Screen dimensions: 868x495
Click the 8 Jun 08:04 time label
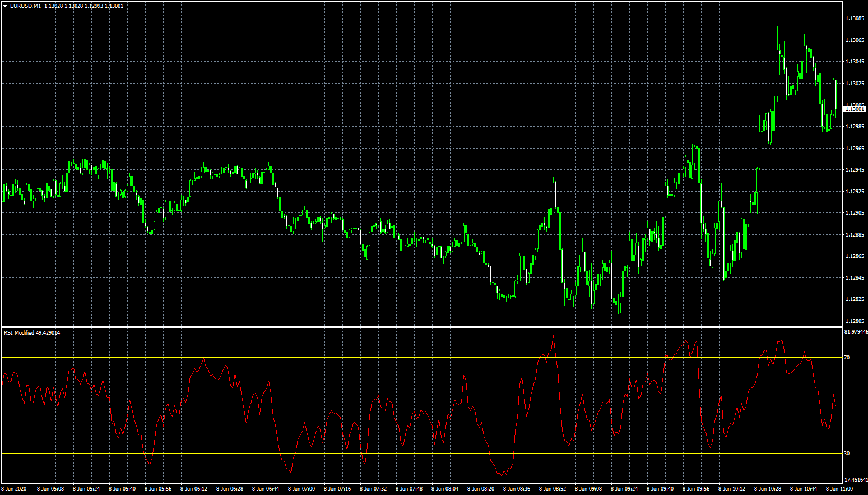(x=445, y=489)
